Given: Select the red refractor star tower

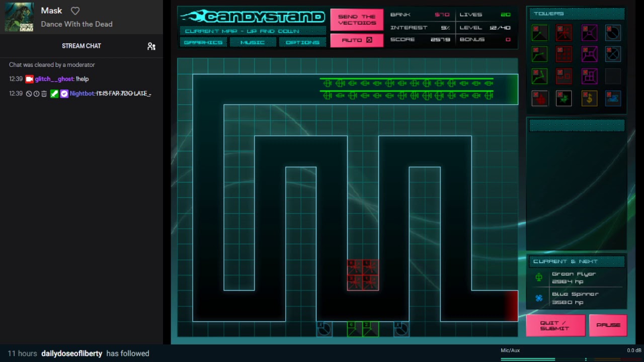Looking at the screenshot, I should 564,33.
